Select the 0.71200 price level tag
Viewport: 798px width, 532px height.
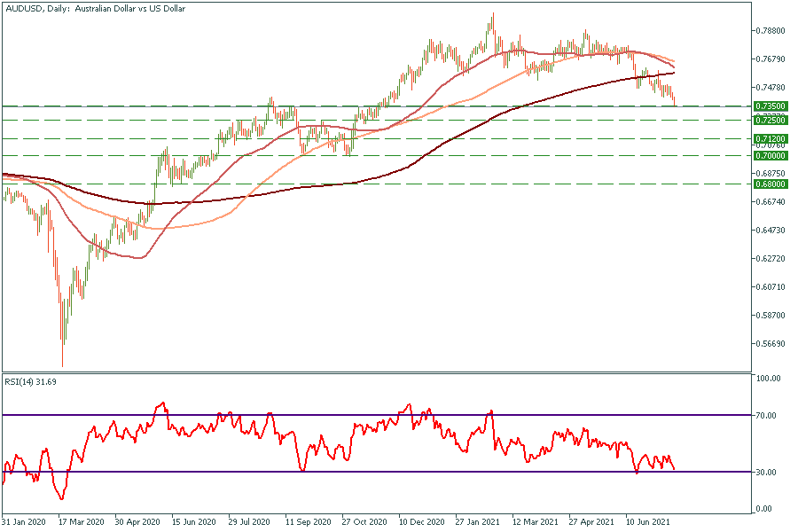[x=771, y=139]
